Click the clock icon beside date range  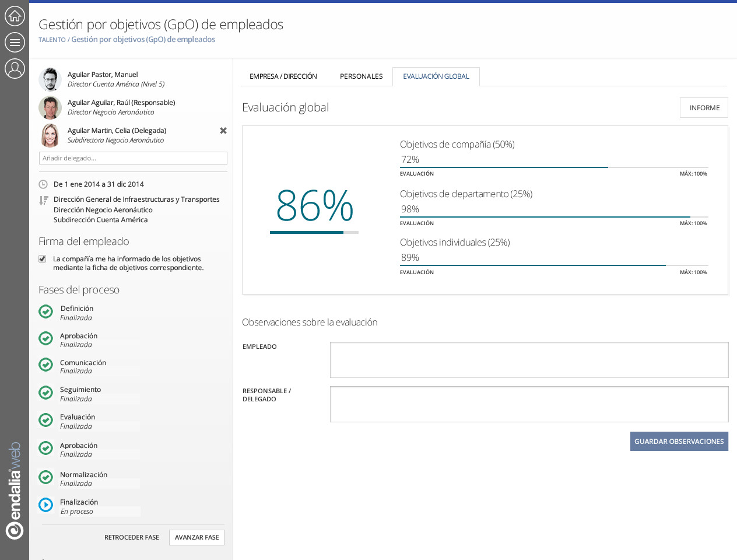(43, 184)
